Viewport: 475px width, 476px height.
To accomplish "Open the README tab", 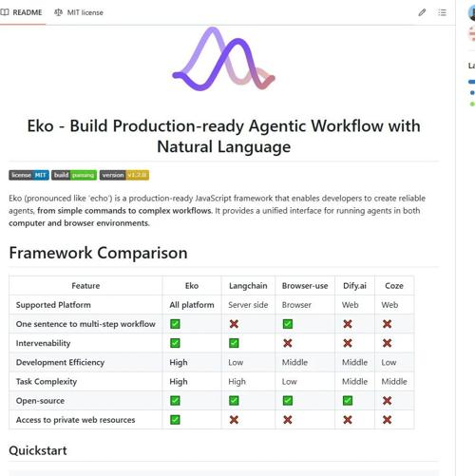I will pos(21,12).
